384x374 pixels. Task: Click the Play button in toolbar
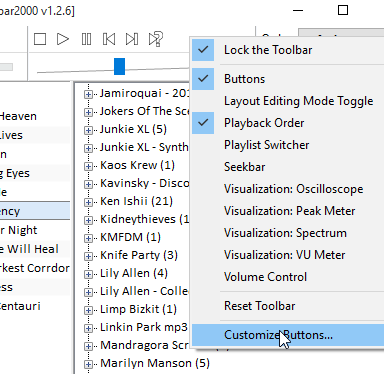point(62,39)
